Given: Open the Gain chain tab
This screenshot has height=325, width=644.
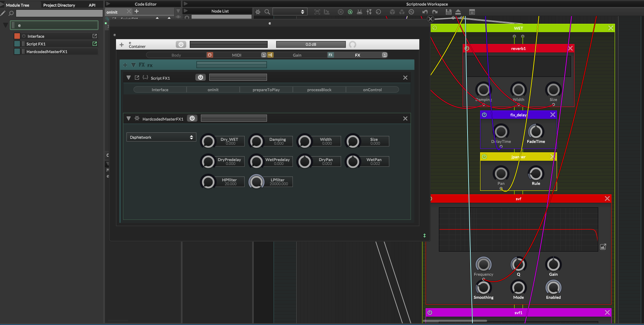Looking at the screenshot, I should point(297,55).
